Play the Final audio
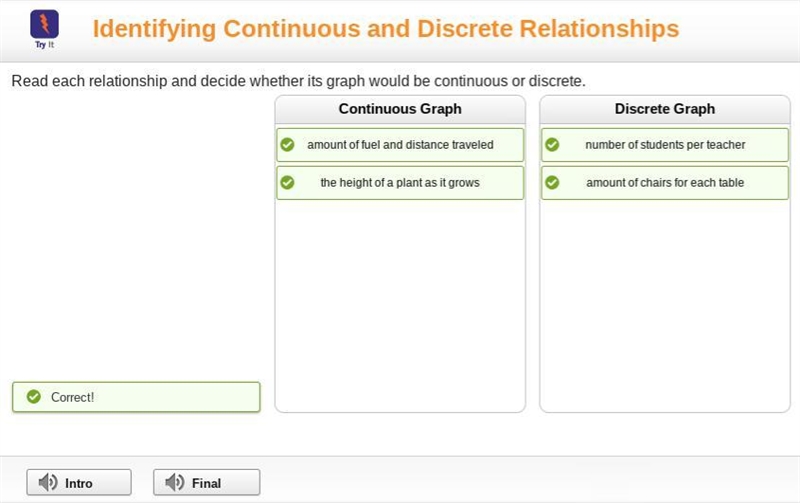This screenshot has height=503, width=800. click(207, 482)
